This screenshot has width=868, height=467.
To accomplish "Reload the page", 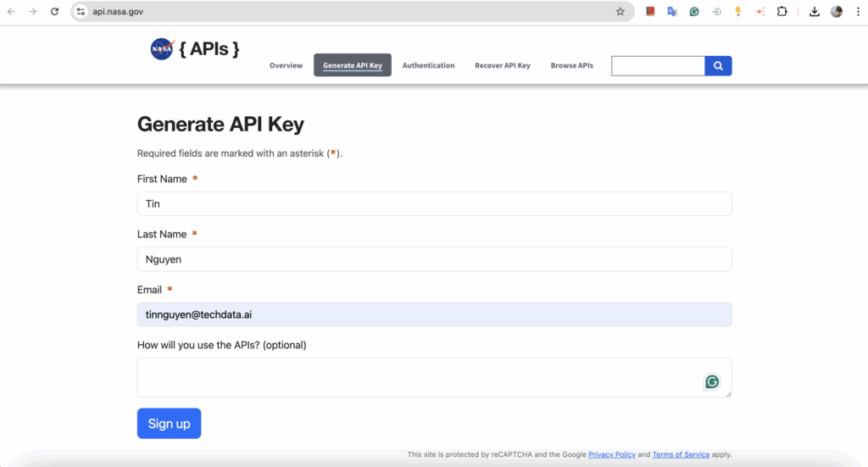I will (55, 12).
